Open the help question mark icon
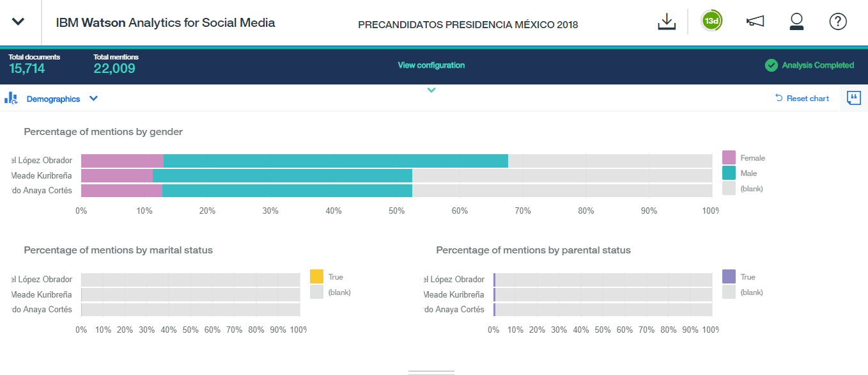This screenshot has width=868, height=375. click(x=838, y=22)
